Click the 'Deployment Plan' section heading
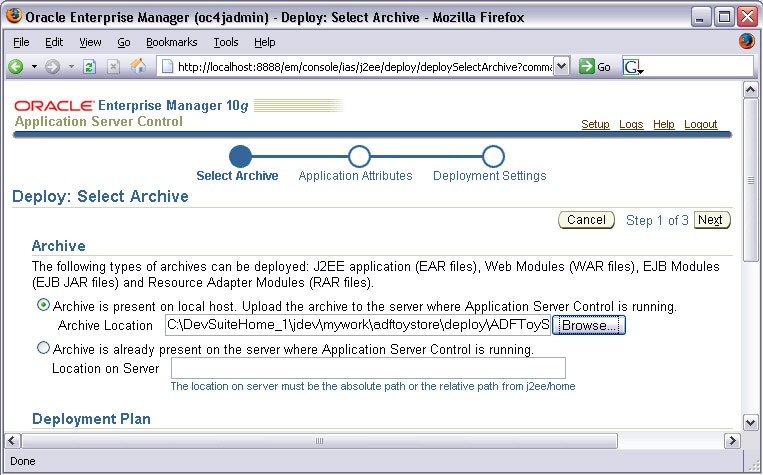763x475 pixels. point(91,419)
